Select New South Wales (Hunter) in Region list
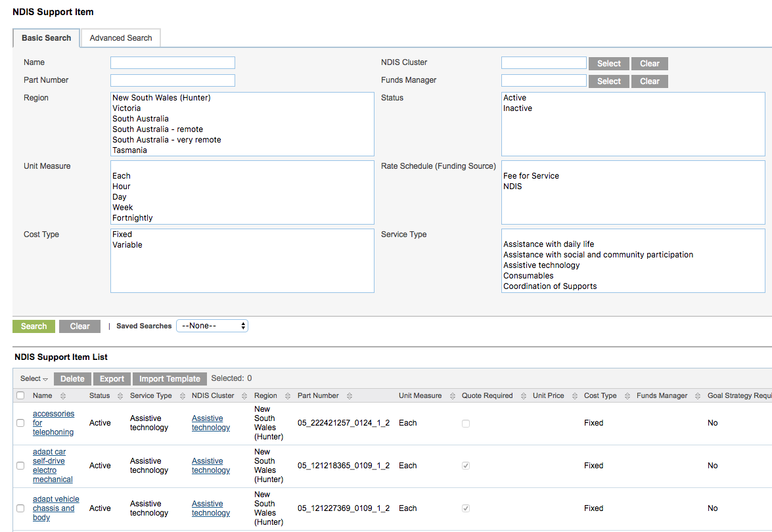Viewport: 772px width, 532px height. [162, 98]
